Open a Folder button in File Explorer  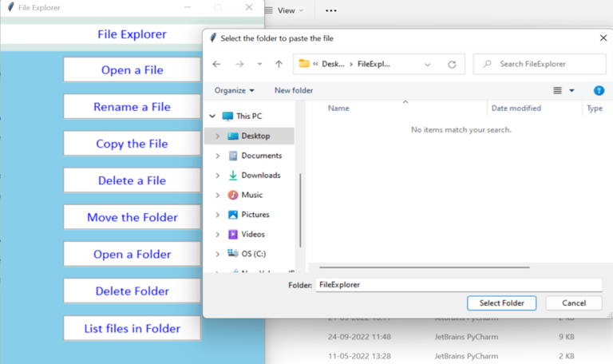click(132, 254)
